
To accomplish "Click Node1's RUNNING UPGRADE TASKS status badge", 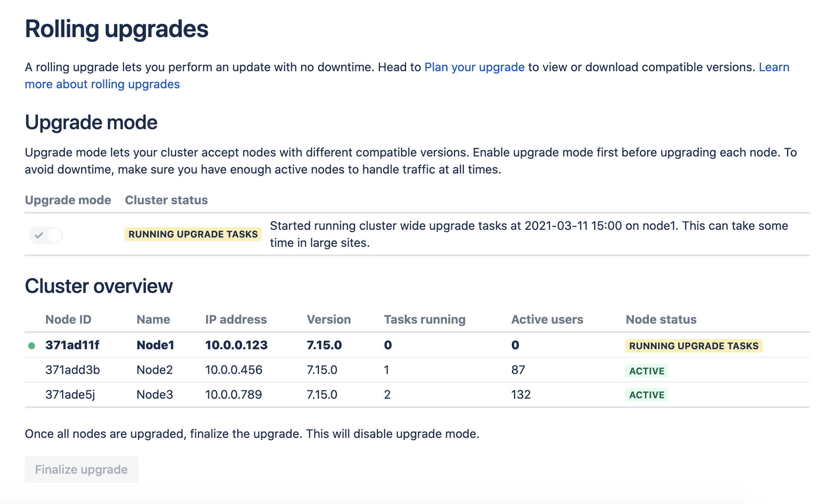I will click(x=694, y=346).
